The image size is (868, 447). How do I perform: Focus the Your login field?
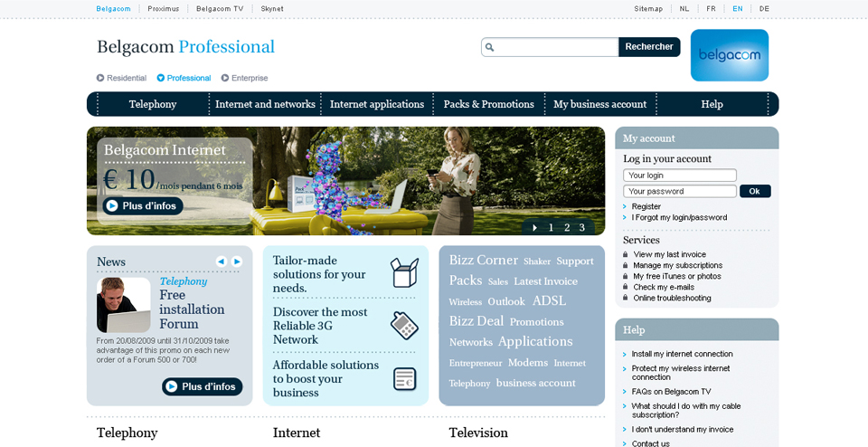(x=680, y=175)
